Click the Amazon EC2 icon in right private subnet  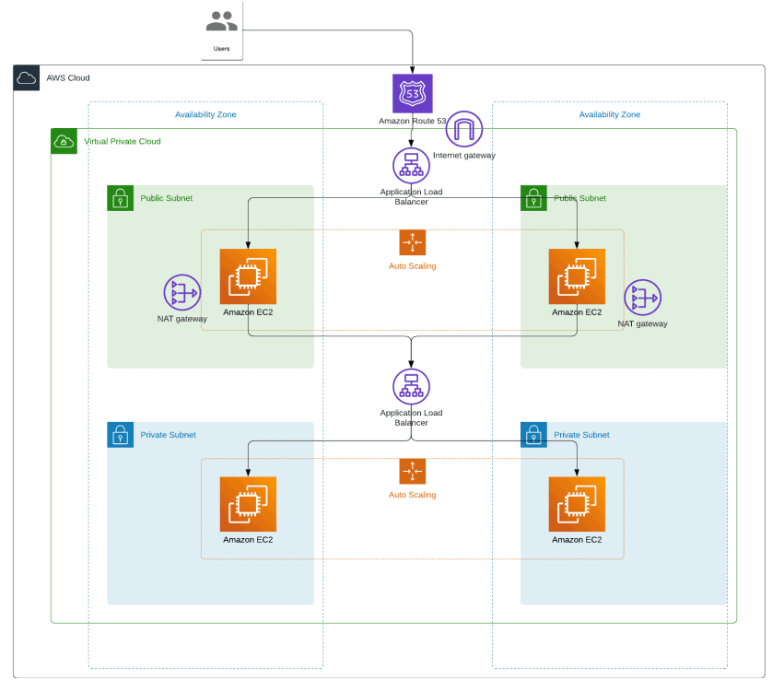coord(576,504)
